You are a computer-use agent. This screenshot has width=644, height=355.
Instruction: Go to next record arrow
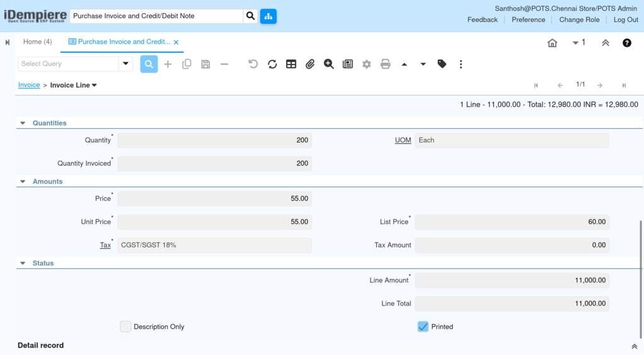coord(600,85)
